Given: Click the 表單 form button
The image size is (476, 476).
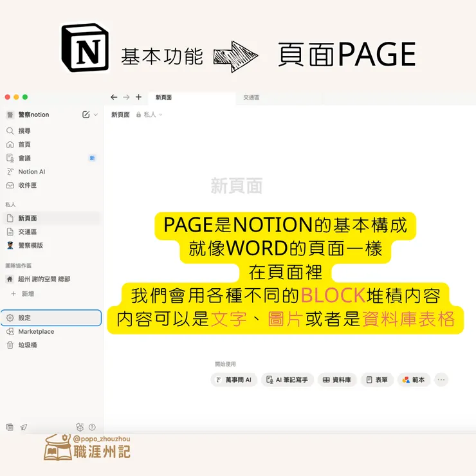Looking at the screenshot, I should coord(378,380).
